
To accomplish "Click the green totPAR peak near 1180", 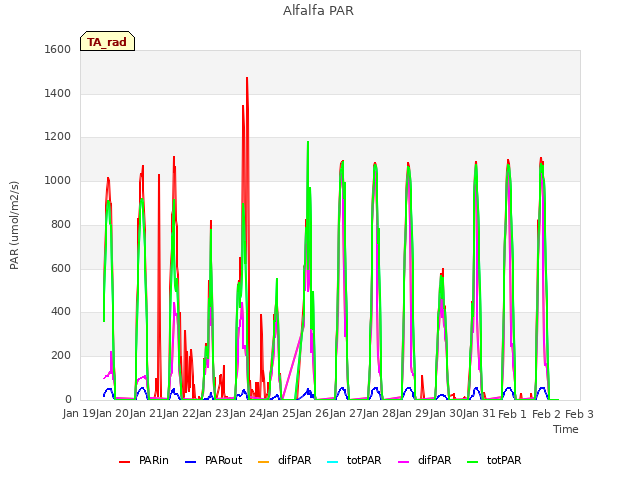I will point(308,143).
